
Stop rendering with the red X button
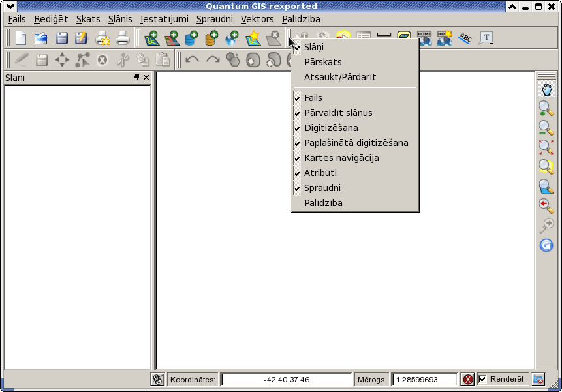click(468, 380)
